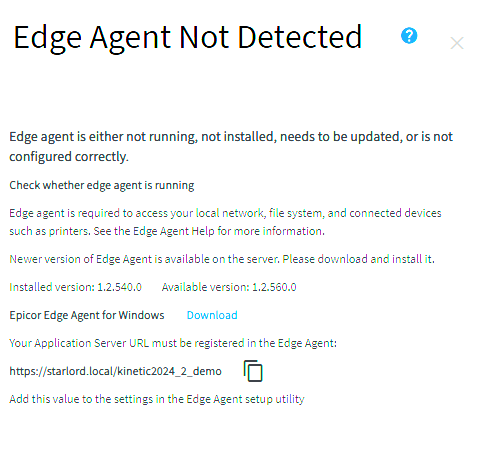Select the starlord.local kinetic2024_2_demo URL text
Viewport: 479px width, 459px height.
[x=115, y=371]
